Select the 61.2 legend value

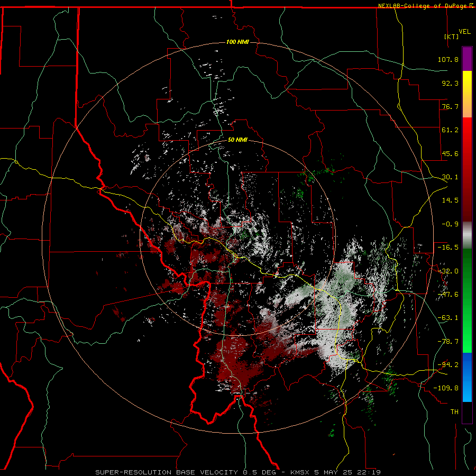pyautogui.click(x=450, y=130)
